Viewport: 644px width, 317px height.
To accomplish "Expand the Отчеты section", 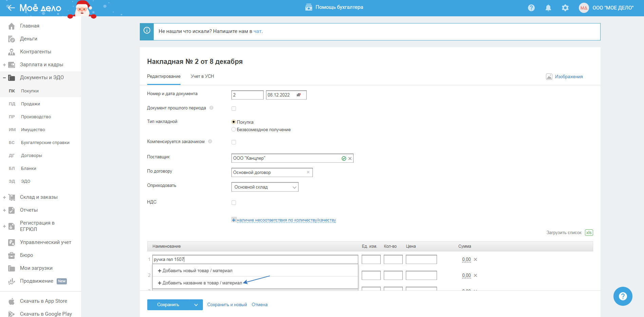I will pyautogui.click(x=4, y=210).
